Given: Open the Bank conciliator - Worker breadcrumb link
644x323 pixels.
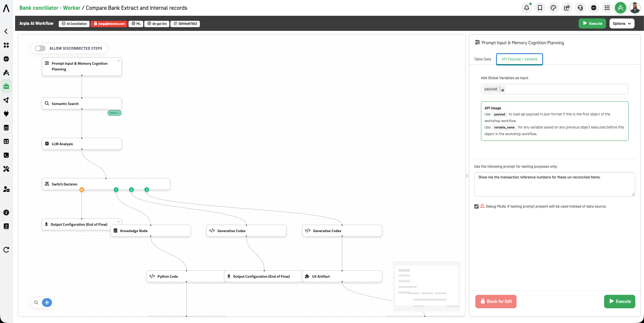Looking at the screenshot, I should click(50, 8).
